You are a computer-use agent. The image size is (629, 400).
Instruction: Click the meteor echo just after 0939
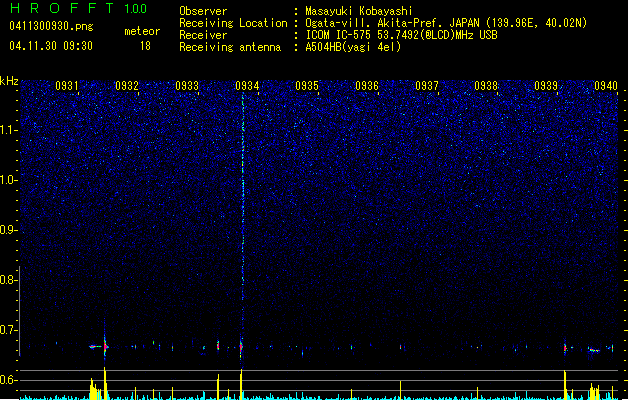(565, 348)
